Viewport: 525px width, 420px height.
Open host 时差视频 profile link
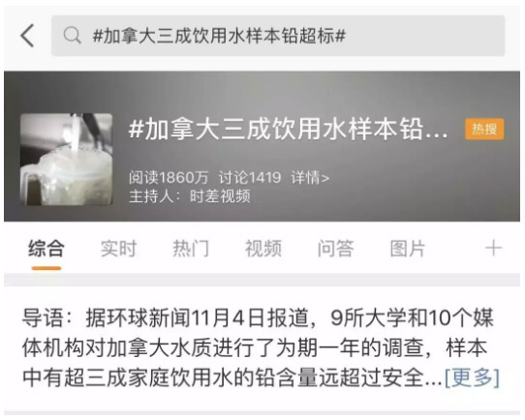coord(220,195)
